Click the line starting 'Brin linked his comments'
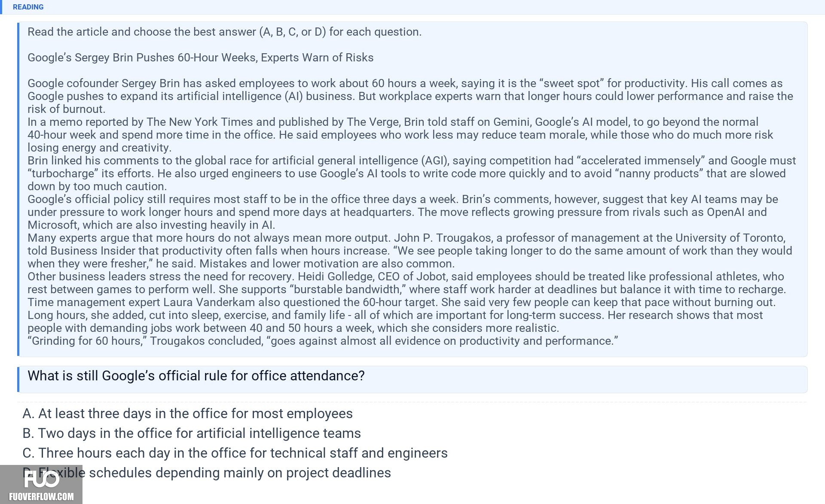 (x=412, y=161)
